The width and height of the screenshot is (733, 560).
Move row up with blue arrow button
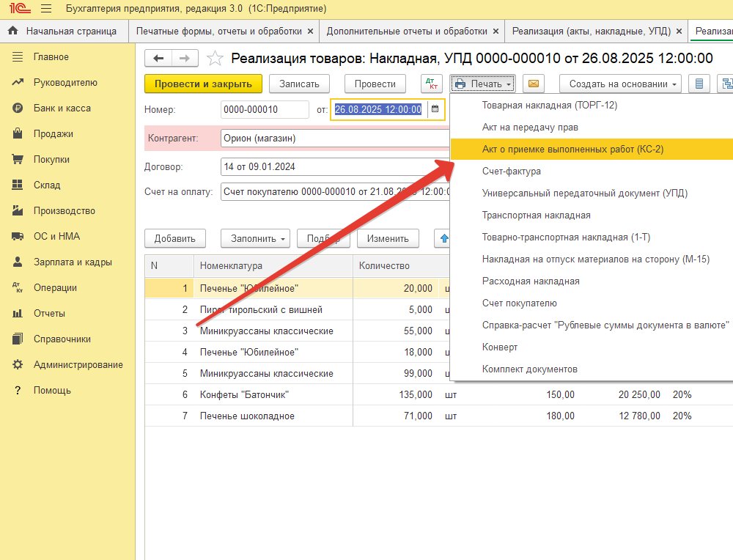[443, 238]
